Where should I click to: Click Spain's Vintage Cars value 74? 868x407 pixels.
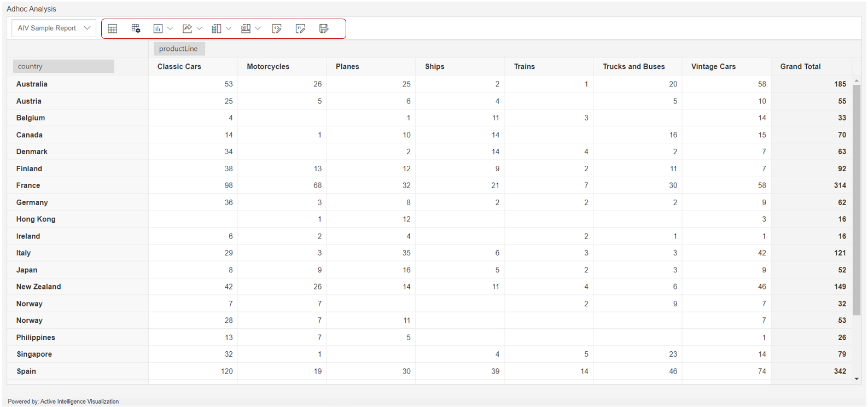click(x=762, y=371)
